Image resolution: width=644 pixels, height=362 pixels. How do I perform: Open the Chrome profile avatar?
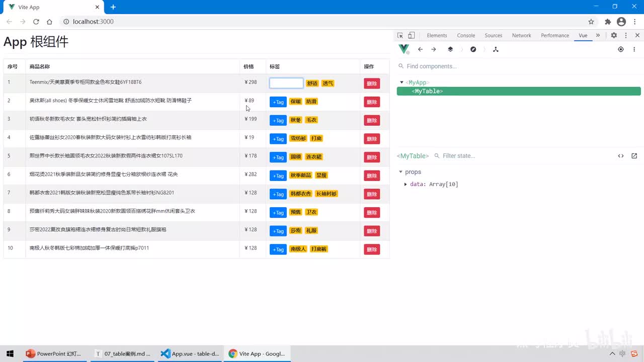(x=621, y=22)
